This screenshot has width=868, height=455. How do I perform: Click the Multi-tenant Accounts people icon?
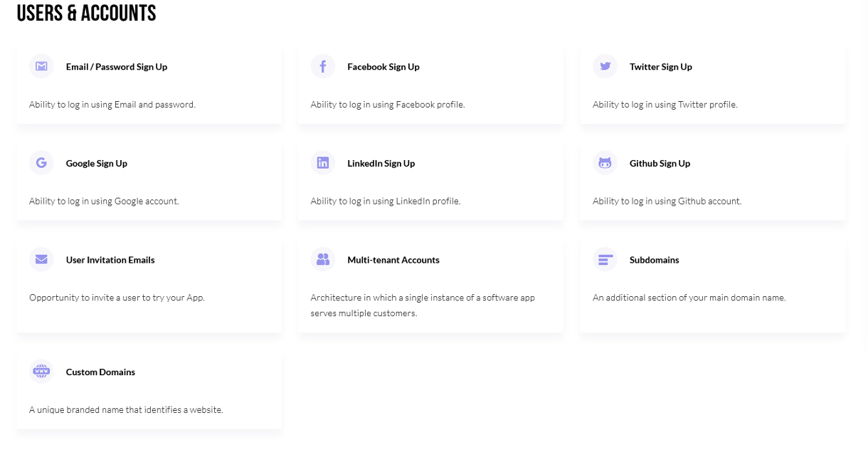click(x=323, y=259)
